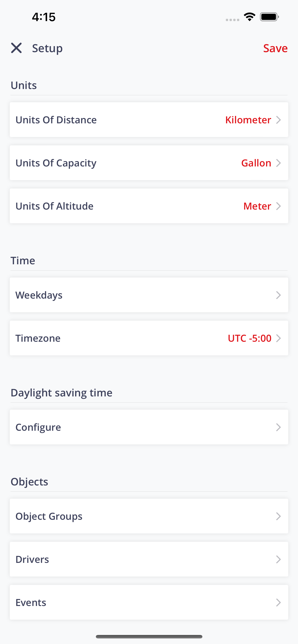Tap the Events row chevron
The width and height of the screenshot is (298, 644).
[279, 603]
